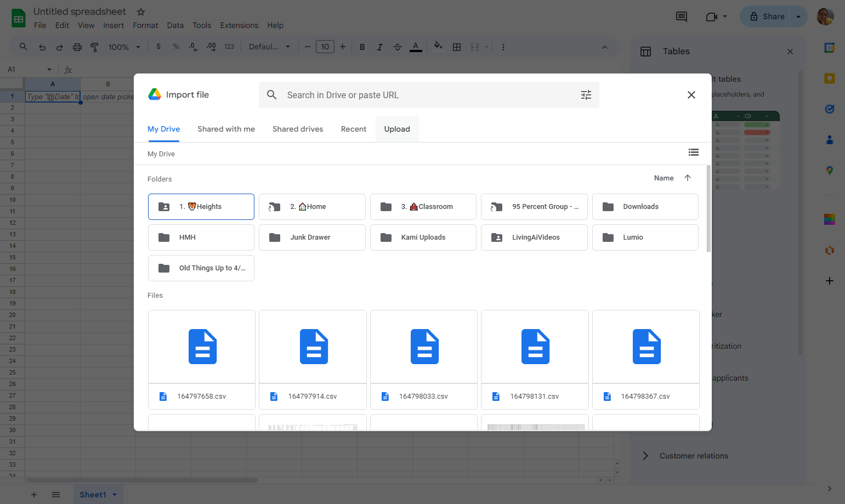Click the paint format icon
Image resolution: width=845 pixels, height=504 pixels.
click(x=94, y=47)
